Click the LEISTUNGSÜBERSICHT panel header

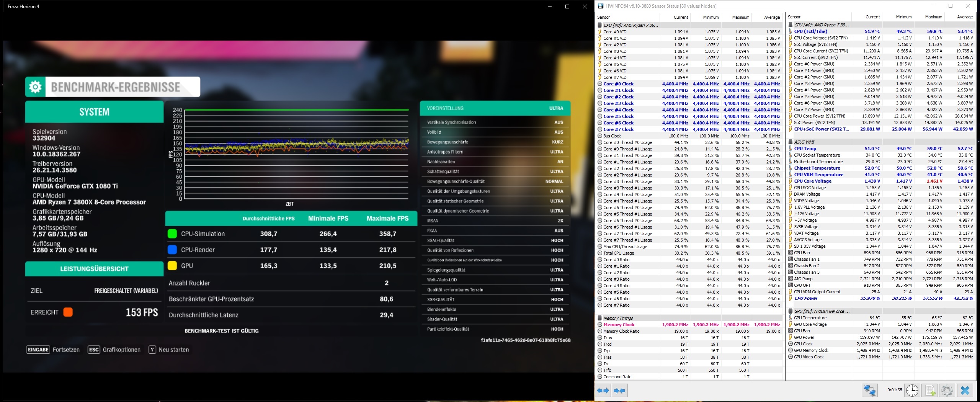pos(94,269)
